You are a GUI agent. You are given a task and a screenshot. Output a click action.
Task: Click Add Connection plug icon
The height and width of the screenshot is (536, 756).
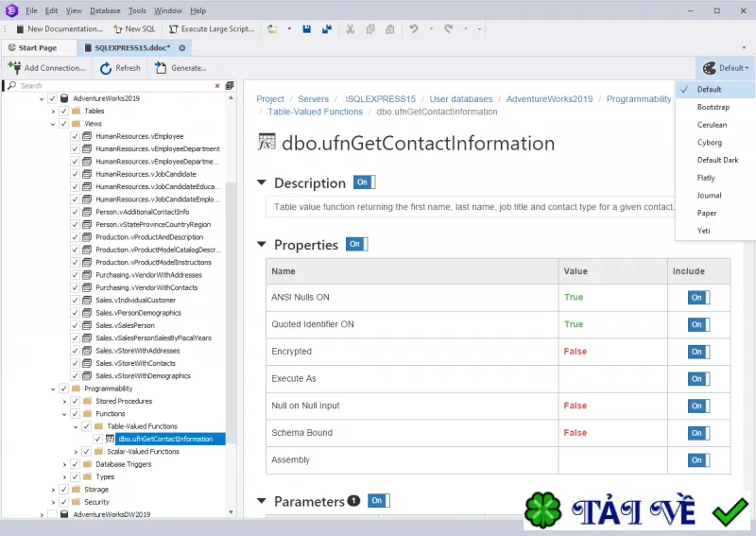pyautogui.click(x=14, y=67)
